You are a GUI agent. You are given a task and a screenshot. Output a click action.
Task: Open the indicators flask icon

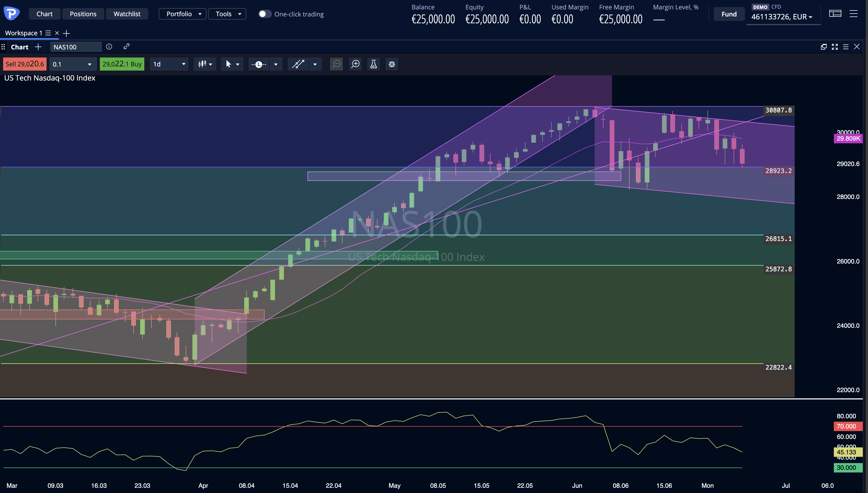(374, 64)
